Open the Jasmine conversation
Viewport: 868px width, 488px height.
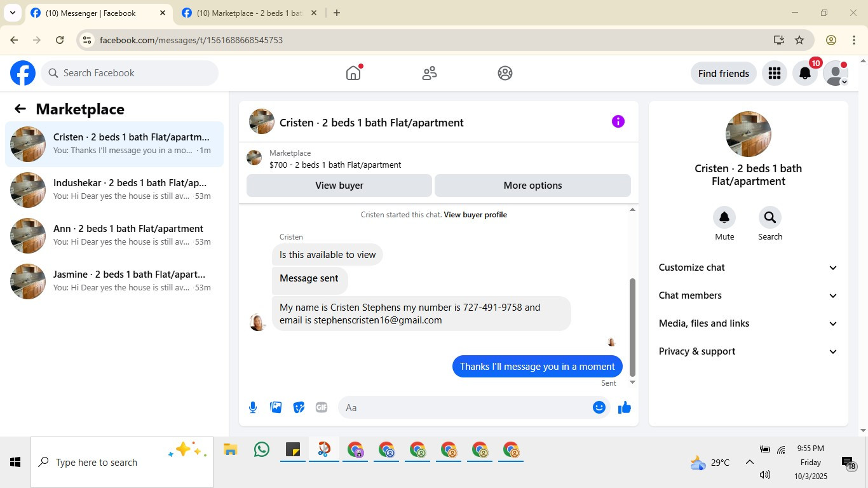click(x=114, y=281)
